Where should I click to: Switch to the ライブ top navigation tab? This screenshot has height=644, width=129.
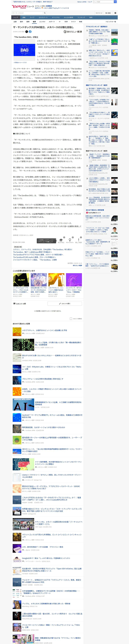click(x=32, y=17)
